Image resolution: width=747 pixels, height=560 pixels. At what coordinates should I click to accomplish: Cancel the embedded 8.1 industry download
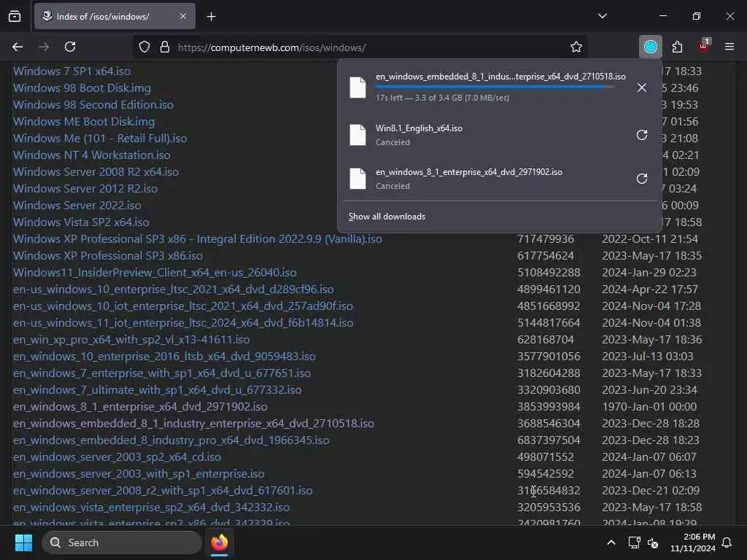(642, 87)
